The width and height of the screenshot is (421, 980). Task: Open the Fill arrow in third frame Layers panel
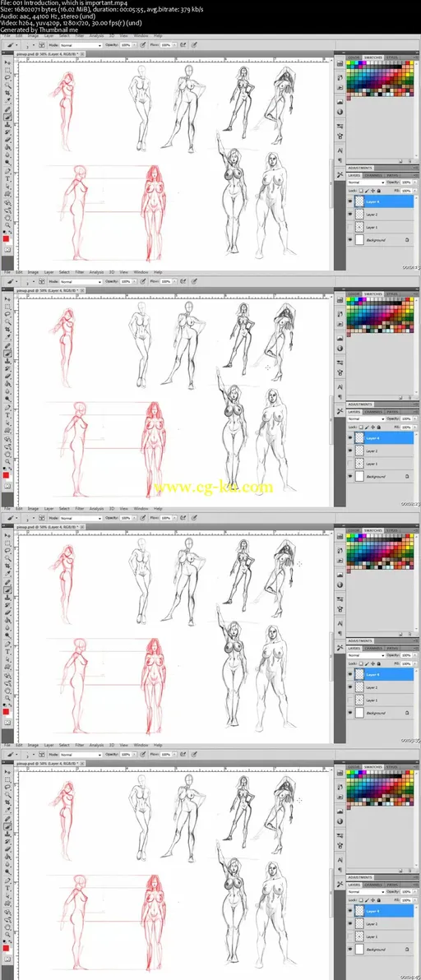coord(414,663)
